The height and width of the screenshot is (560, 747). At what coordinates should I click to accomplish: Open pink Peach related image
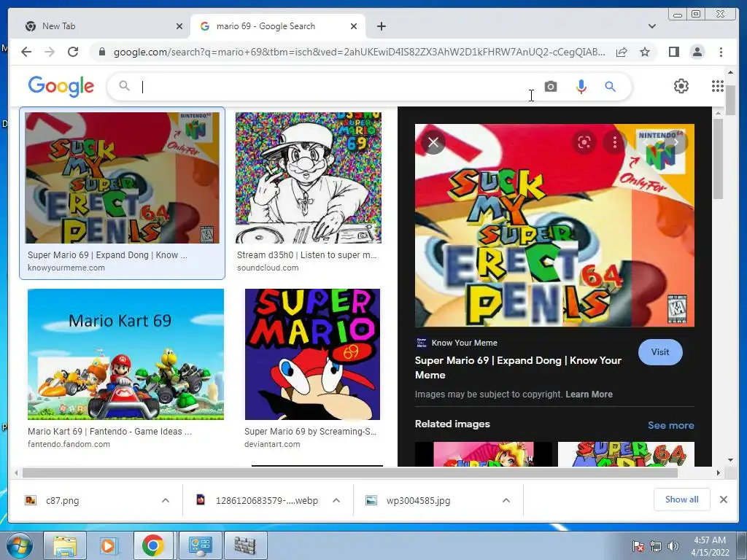click(x=484, y=454)
